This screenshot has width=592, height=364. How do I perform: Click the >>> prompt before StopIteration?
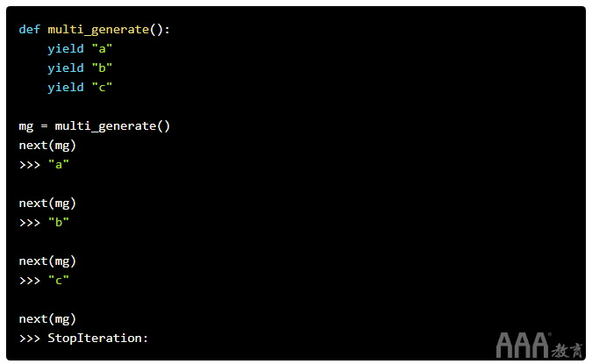point(30,339)
